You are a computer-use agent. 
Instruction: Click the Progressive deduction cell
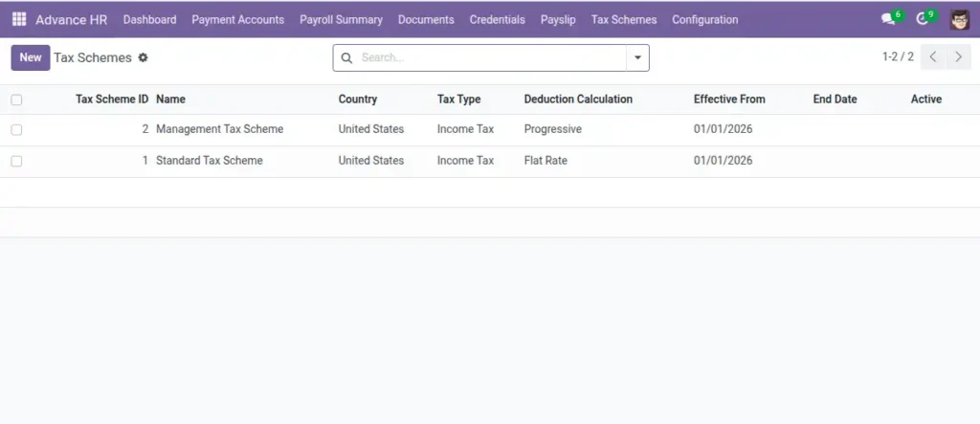click(x=552, y=129)
